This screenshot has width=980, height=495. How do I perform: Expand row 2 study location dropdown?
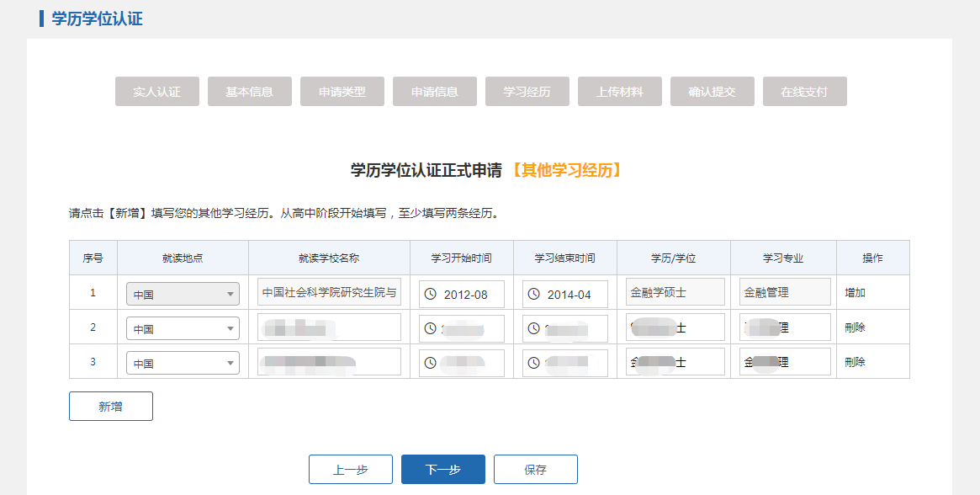click(183, 329)
